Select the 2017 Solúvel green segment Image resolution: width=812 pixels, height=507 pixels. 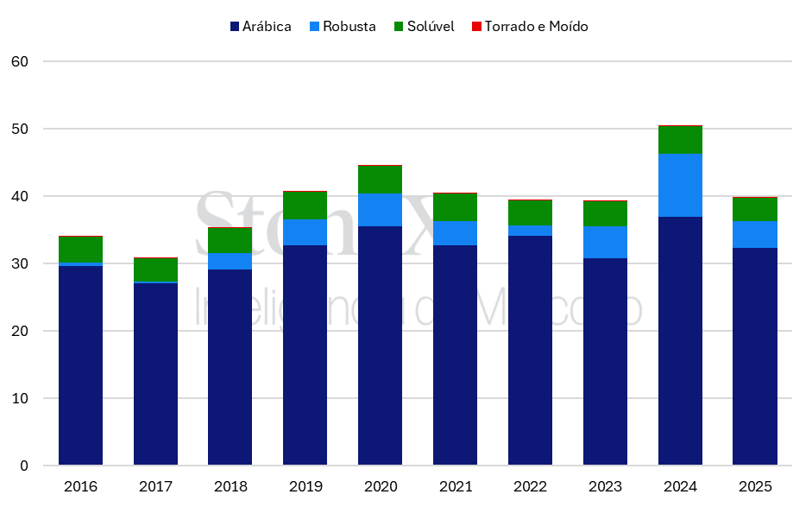[156, 270]
